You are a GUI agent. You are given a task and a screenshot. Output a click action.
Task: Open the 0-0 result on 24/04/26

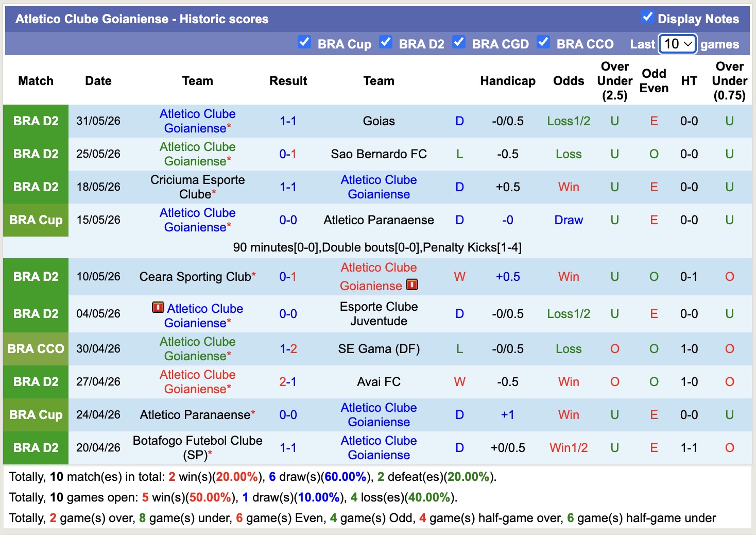[x=288, y=415]
